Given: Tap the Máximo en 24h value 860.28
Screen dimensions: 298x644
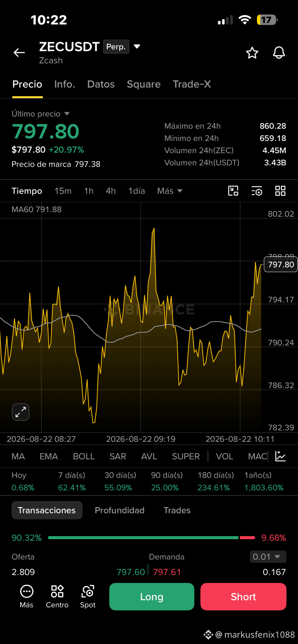Looking at the screenshot, I should tap(273, 126).
